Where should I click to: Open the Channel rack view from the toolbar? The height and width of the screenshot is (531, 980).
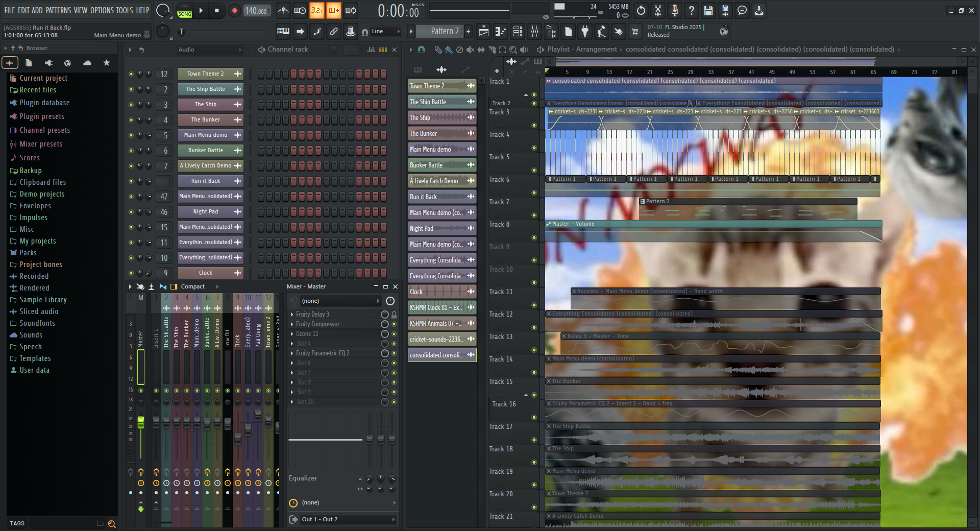point(518,32)
